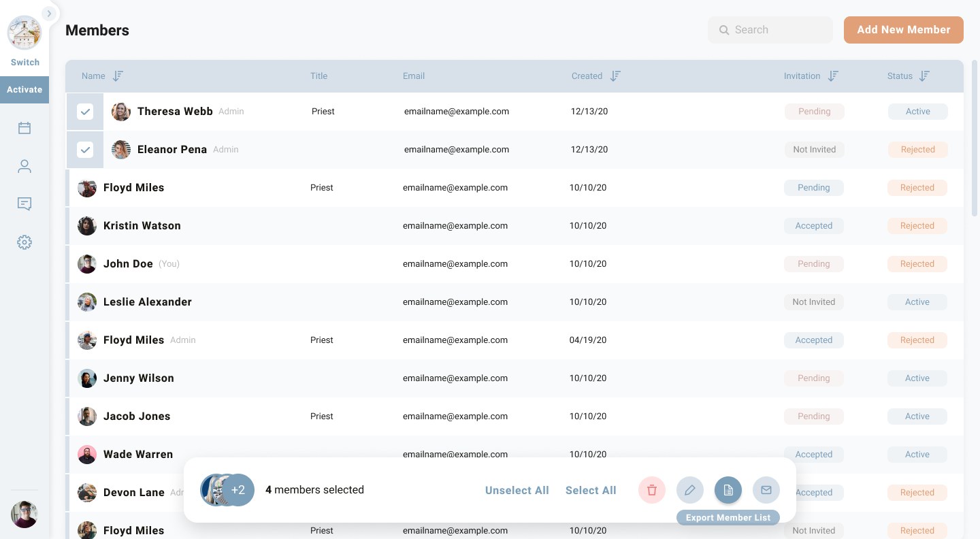Click the Search input field

tap(770, 30)
